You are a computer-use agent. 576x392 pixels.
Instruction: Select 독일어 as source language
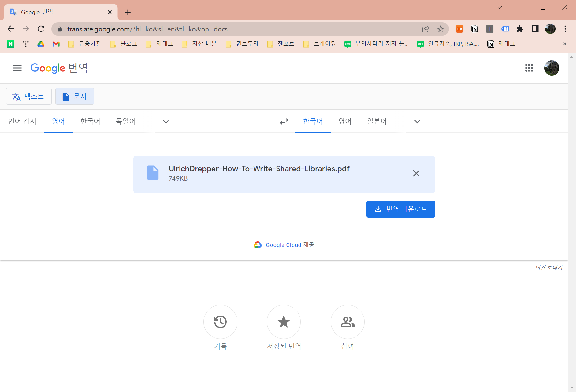(x=126, y=121)
